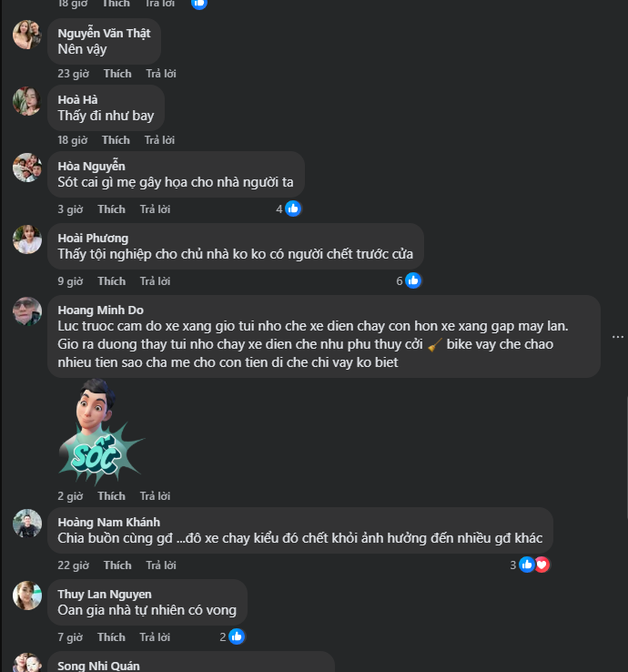Reply to Hoài Phương's comment

coord(155,280)
